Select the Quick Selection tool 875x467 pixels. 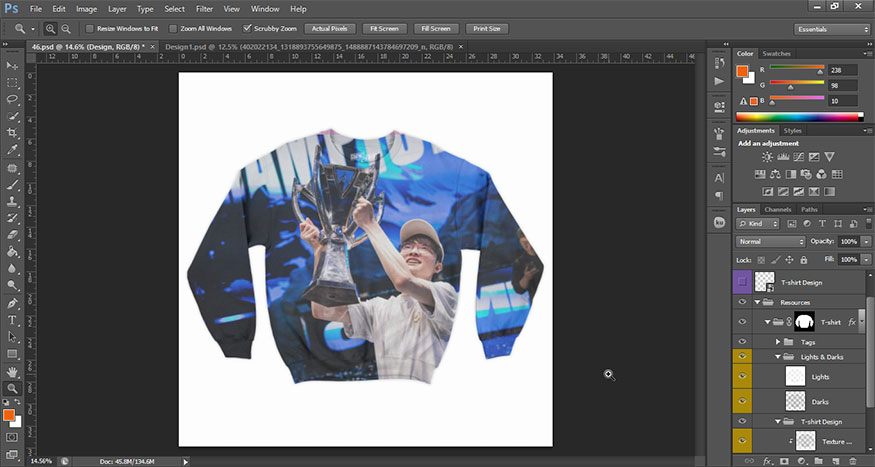[12, 116]
